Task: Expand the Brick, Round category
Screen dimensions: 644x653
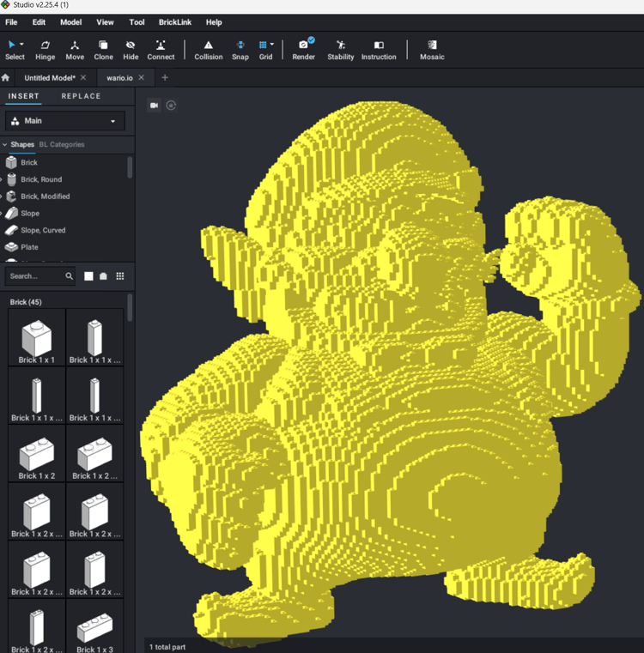Action: click(x=1, y=179)
